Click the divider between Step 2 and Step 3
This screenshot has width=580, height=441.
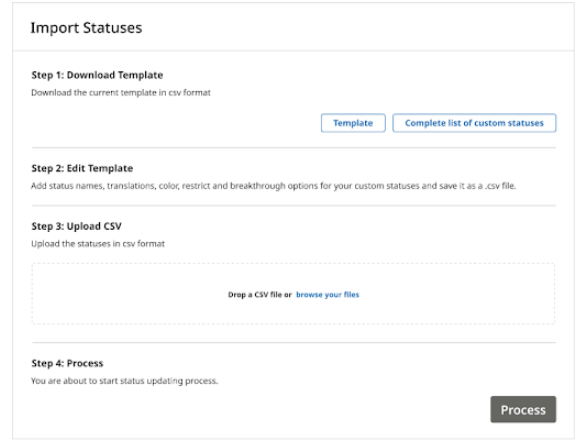click(x=294, y=205)
